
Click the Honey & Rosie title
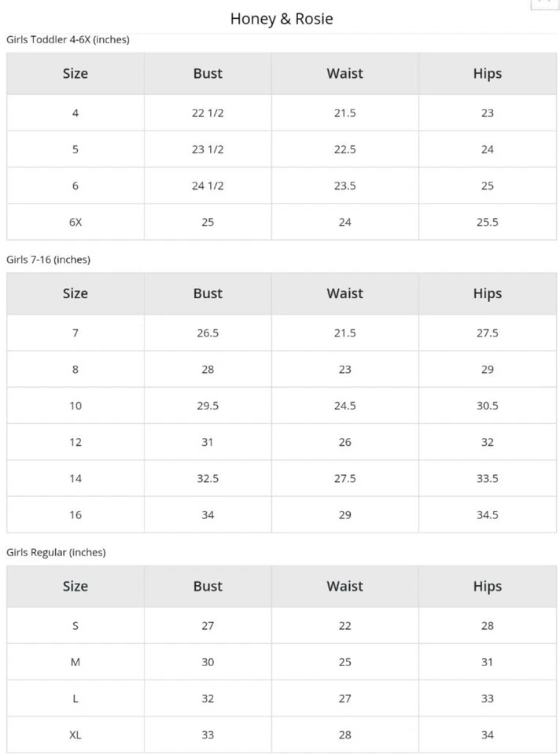pyautogui.click(x=281, y=19)
